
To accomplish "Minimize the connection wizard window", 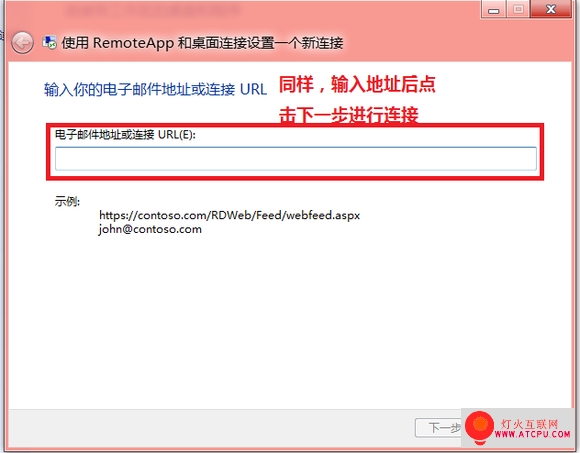I will [493, 10].
